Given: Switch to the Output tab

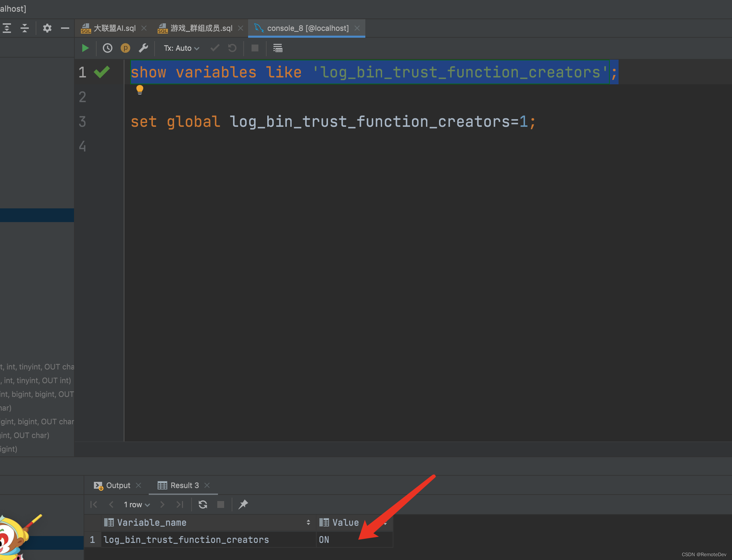Looking at the screenshot, I should tap(118, 485).
